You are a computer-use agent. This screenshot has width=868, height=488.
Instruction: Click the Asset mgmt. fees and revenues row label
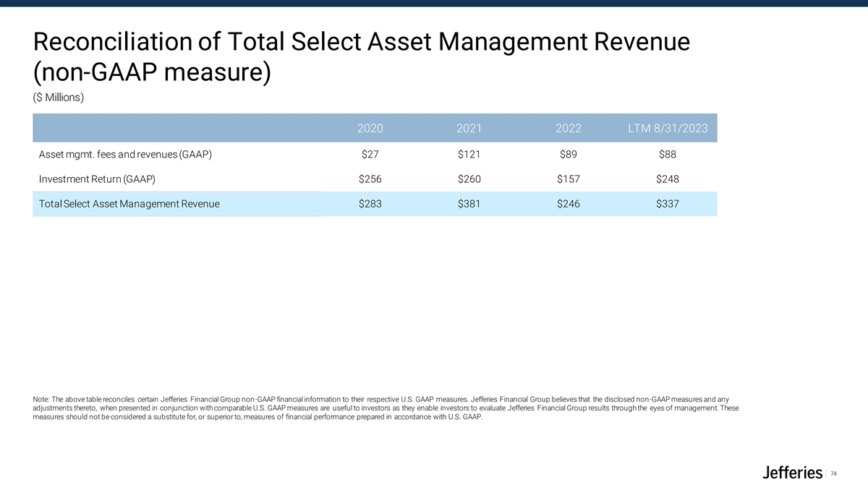pos(125,154)
